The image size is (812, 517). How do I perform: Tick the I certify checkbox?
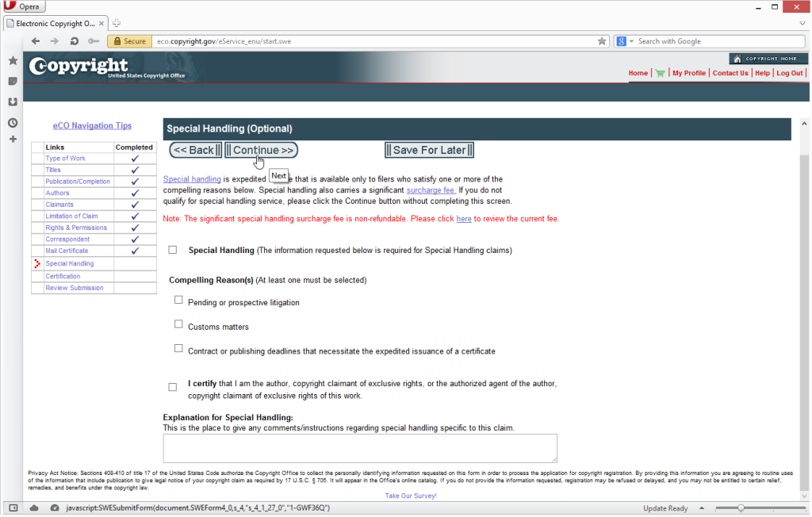click(172, 387)
